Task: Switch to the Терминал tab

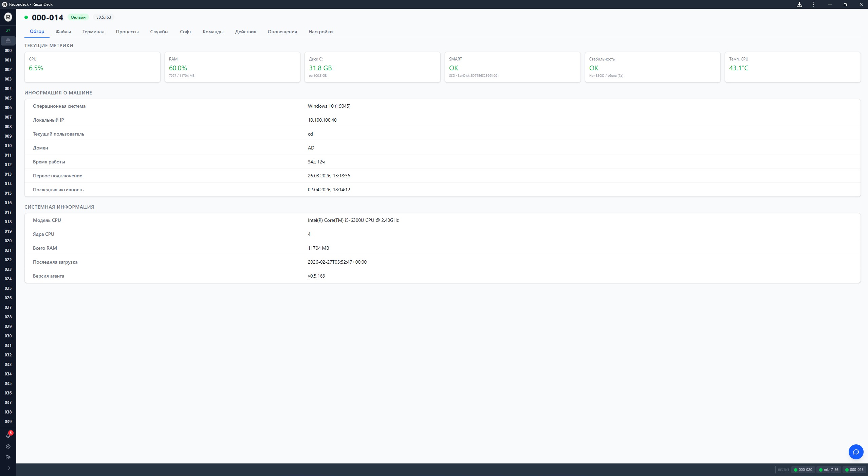Action: pyautogui.click(x=93, y=32)
